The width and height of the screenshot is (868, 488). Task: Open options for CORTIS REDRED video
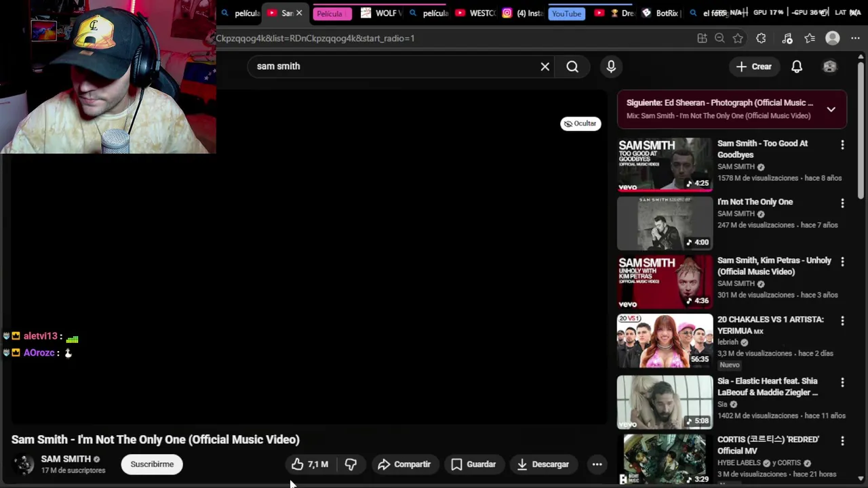842,441
